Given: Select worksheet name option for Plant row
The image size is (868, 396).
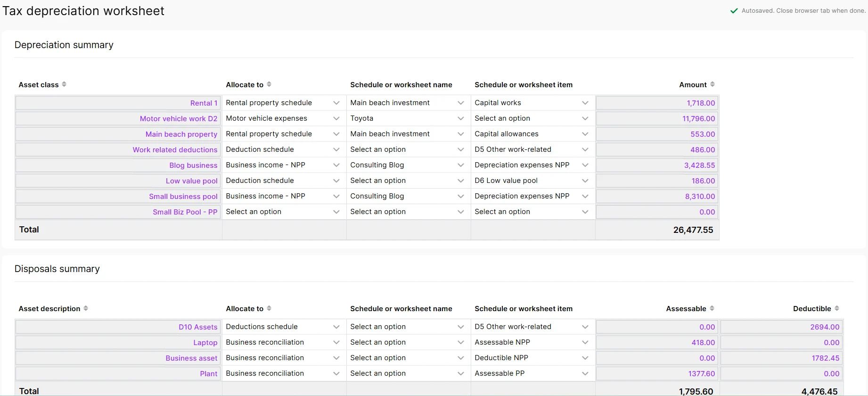Looking at the screenshot, I should click(x=408, y=373).
